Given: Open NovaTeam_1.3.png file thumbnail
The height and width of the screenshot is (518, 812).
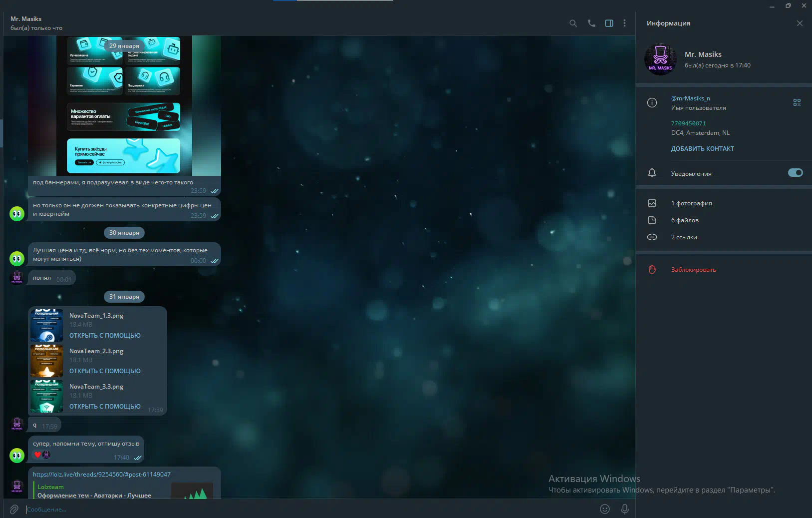Looking at the screenshot, I should coord(46,325).
